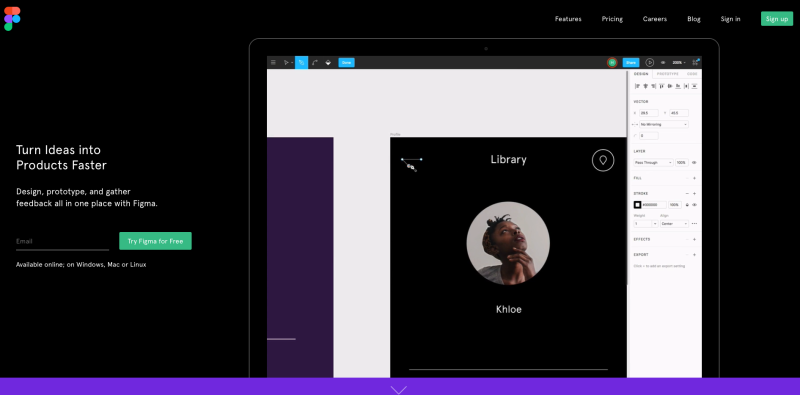
Task: Click the Library heading text
Action: coord(509,159)
